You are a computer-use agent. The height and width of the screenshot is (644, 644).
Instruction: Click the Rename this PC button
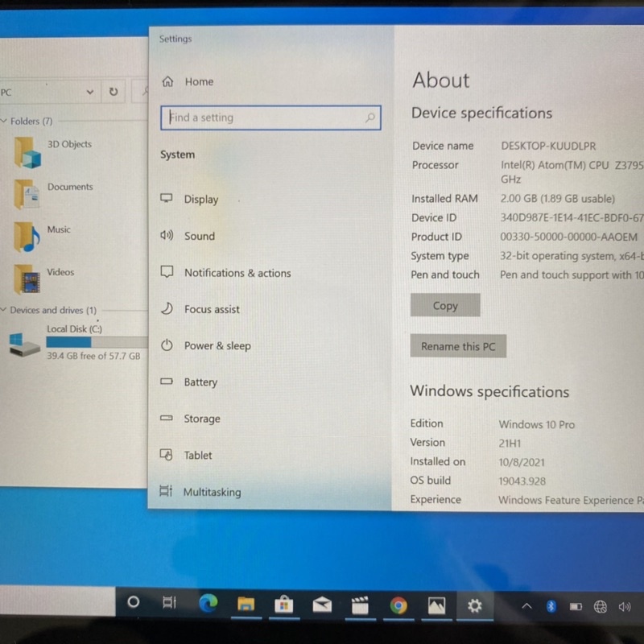(458, 346)
